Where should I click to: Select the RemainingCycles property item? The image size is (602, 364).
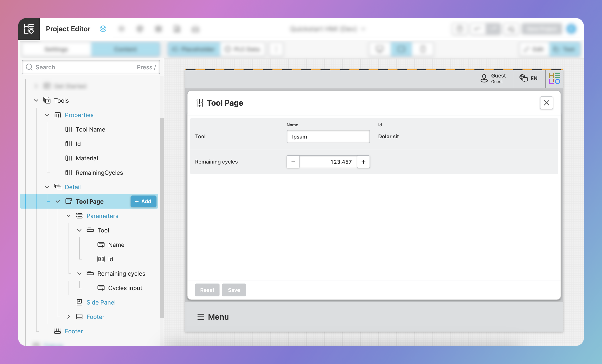pyautogui.click(x=99, y=173)
